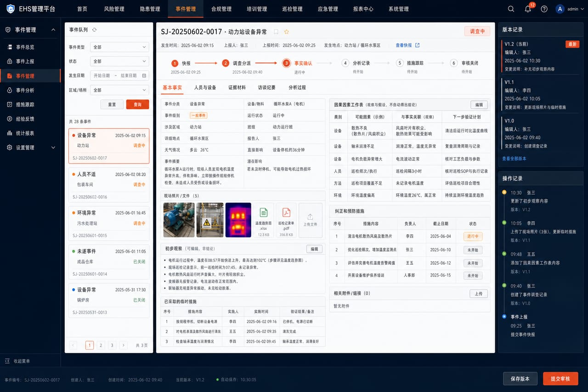Open the 查看快报 link
Screen dimensions: 588x392
pyautogui.click(x=404, y=45)
